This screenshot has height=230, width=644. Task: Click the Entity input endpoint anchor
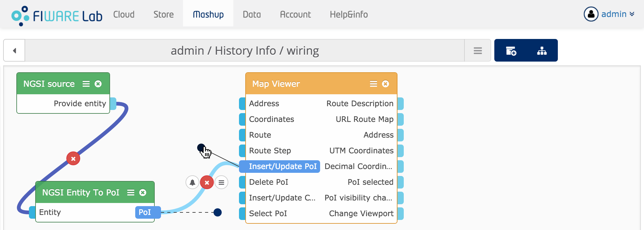pos(32,212)
